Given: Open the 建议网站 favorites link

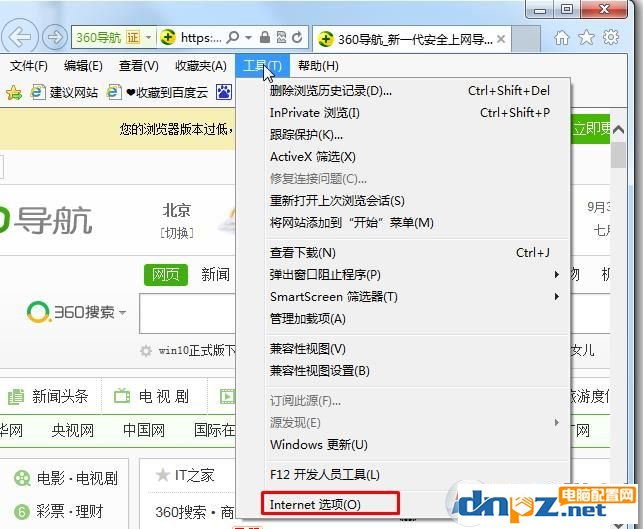Looking at the screenshot, I should pyautogui.click(x=65, y=92).
